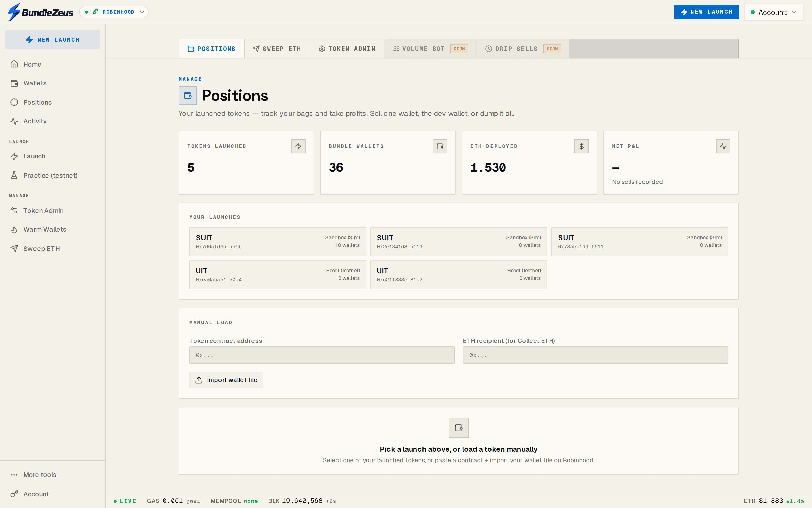Select the SUIT launch 0x2e1341d8…a119
Screen dimensions: 812x508
tap(459, 242)
